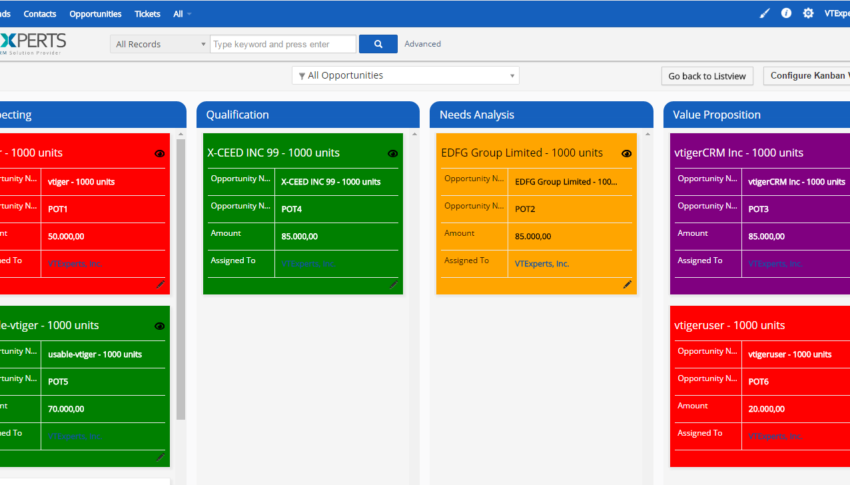Open VTExperts, Inc. link on vtigeruser card
The width and height of the screenshot is (850, 485).
[x=775, y=436]
